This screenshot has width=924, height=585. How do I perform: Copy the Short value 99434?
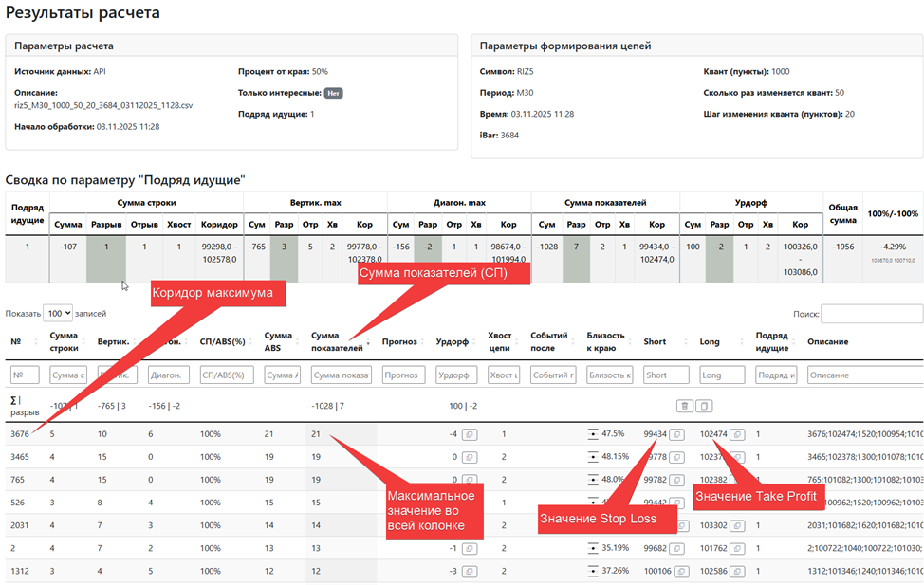point(677,434)
